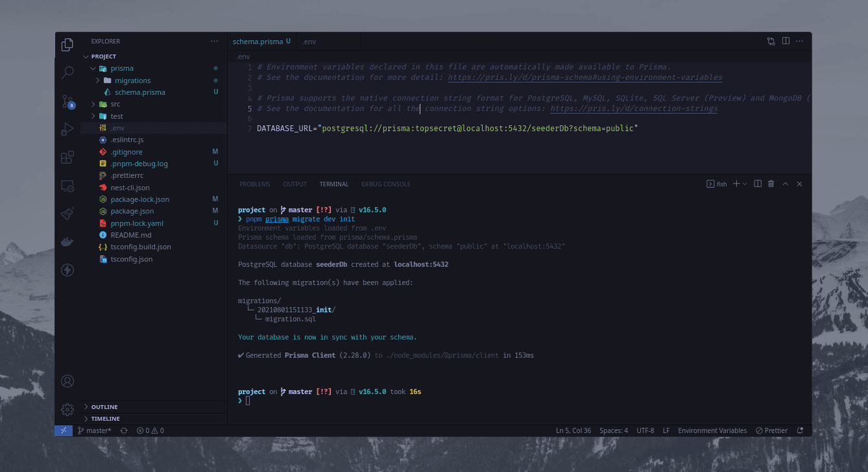The height and width of the screenshot is (472, 868).
Task: Switch to the schema.prisma editor tab
Action: click(x=258, y=42)
